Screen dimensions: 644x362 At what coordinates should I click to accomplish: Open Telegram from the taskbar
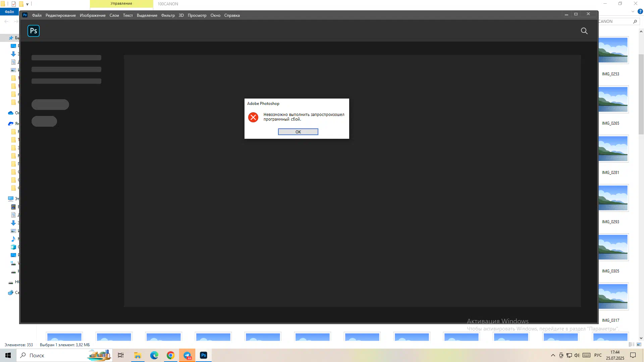coord(187,355)
